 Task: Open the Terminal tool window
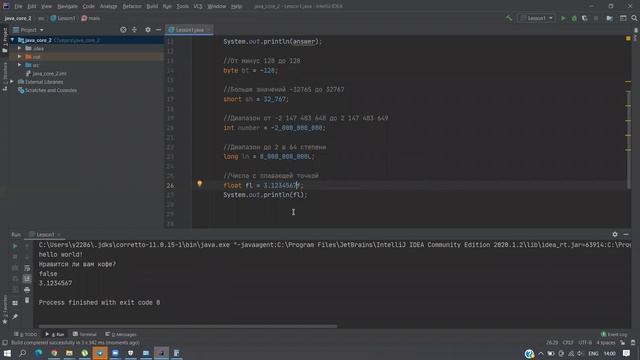[x=84, y=334]
